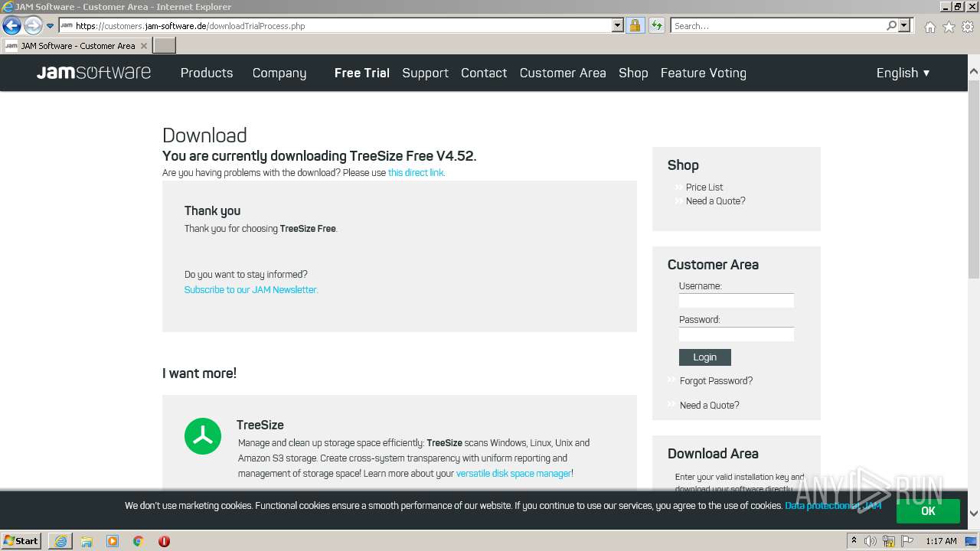Screen dimensions: 980x551
Task: Open the red Opera taskbar icon
Action: (164, 541)
